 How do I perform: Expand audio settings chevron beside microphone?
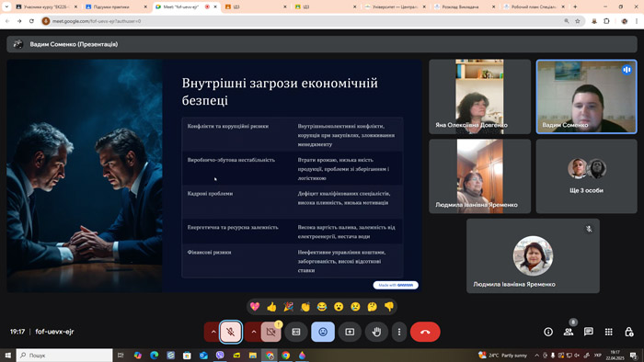pyautogui.click(x=213, y=332)
